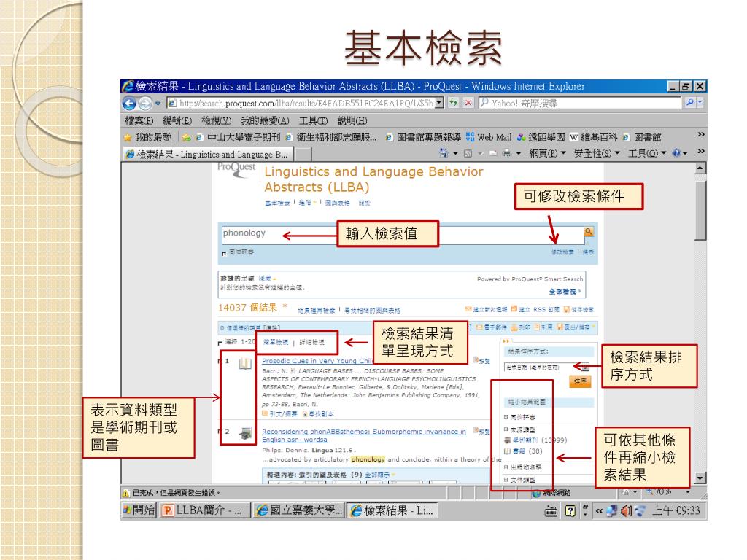747x560 pixels.
Task: Open the Web Mail favorites bar link
Action: pyautogui.click(x=488, y=137)
